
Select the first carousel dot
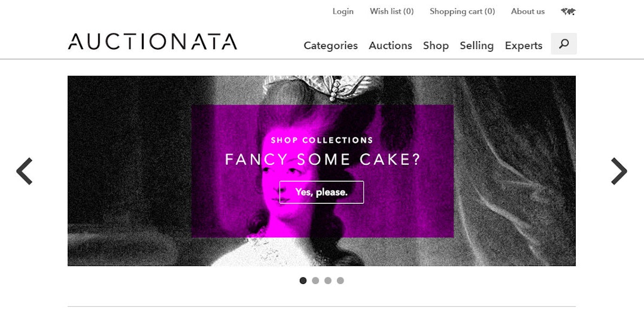(303, 281)
